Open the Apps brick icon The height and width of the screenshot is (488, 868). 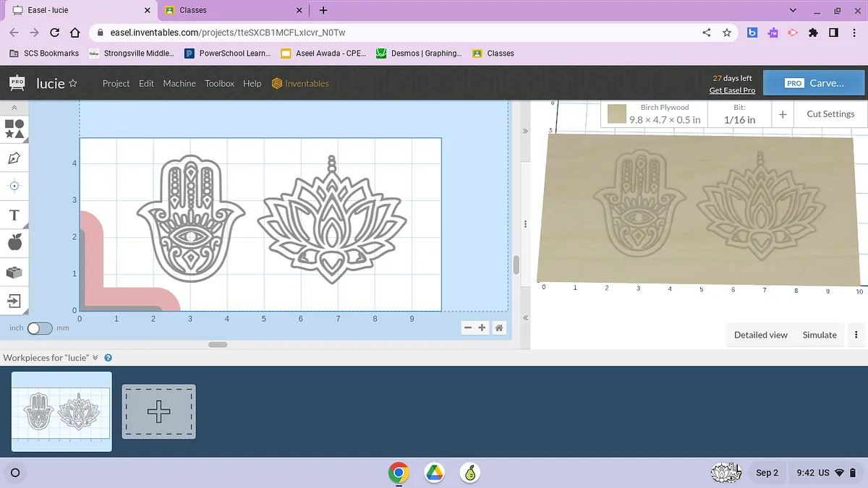[14, 273]
